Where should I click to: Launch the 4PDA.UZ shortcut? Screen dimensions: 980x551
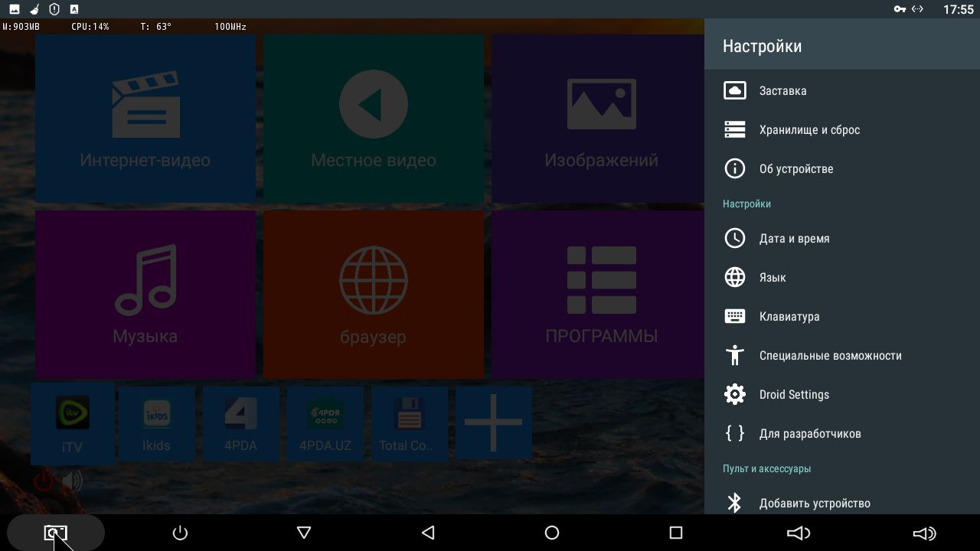coord(325,423)
